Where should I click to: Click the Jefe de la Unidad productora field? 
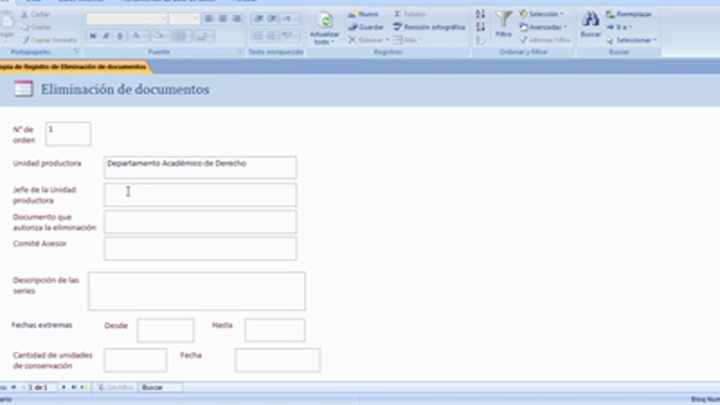click(200, 194)
